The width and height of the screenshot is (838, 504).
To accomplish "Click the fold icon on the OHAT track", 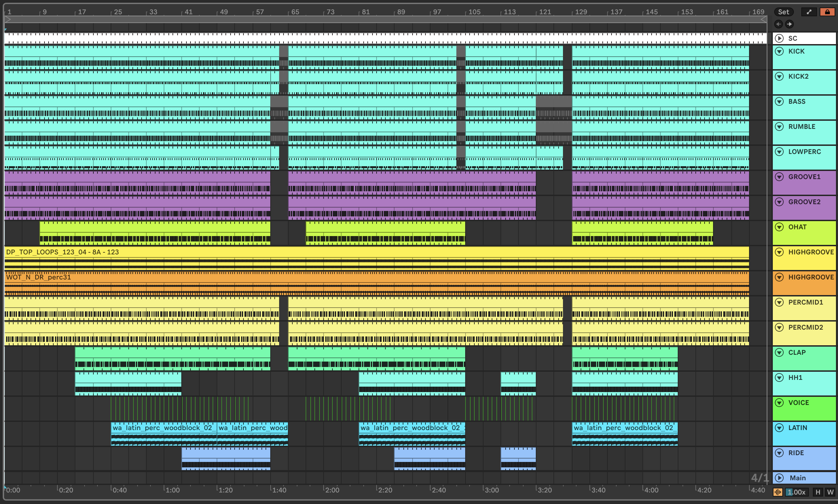I will click(779, 227).
